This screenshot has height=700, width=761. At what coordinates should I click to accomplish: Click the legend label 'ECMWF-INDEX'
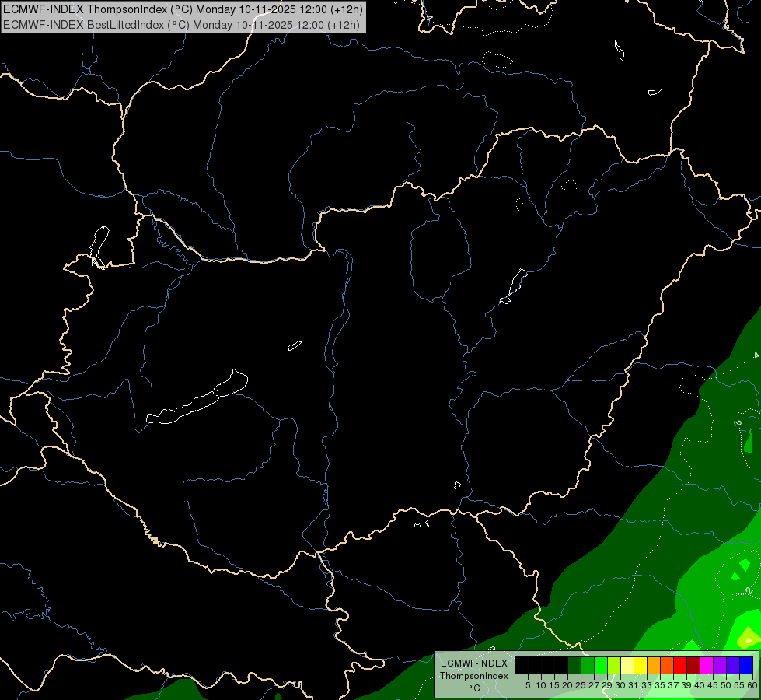click(473, 663)
